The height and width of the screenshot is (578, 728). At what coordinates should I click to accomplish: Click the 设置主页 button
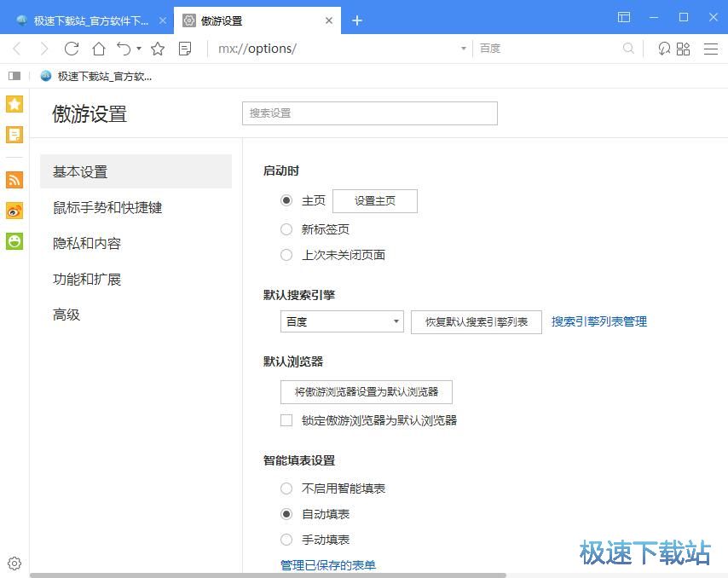(375, 201)
